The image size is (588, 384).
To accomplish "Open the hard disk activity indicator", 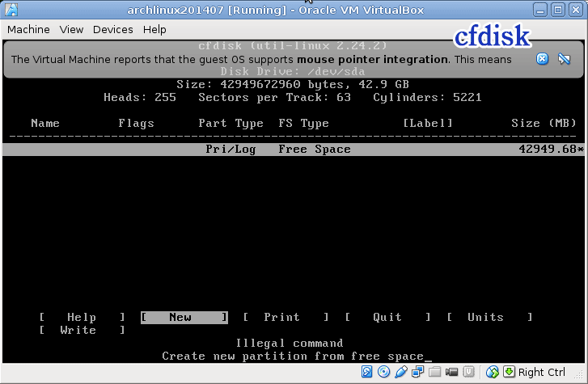I will pyautogui.click(x=366, y=372).
